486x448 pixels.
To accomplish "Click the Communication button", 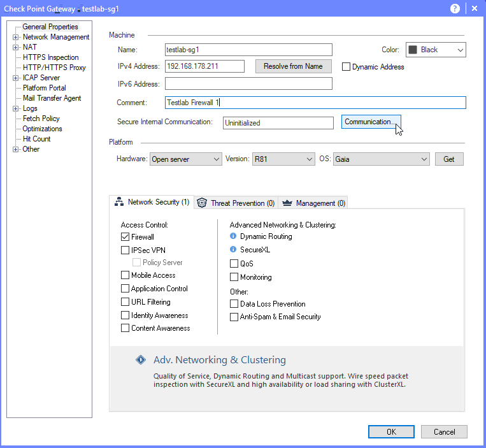I will coord(371,122).
